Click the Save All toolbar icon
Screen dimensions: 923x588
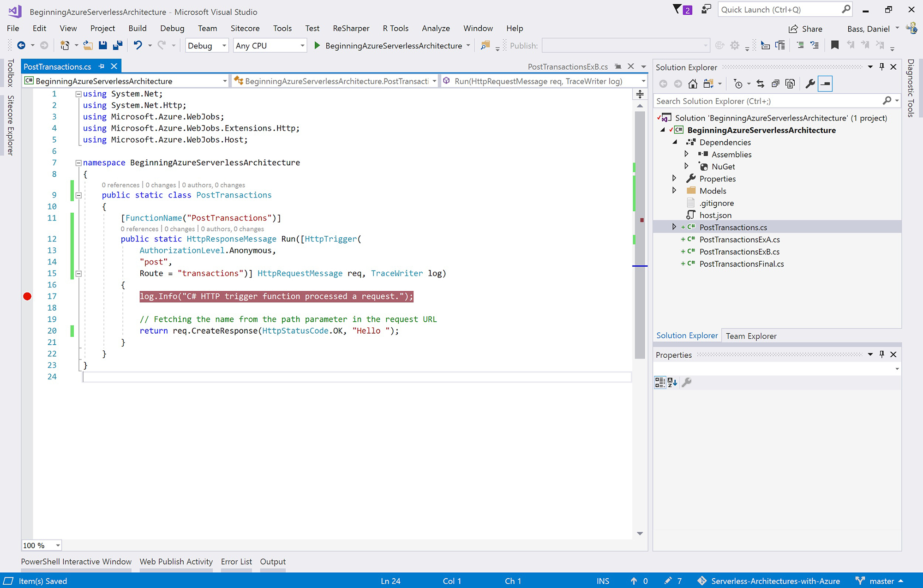click(x=118, y=45)
